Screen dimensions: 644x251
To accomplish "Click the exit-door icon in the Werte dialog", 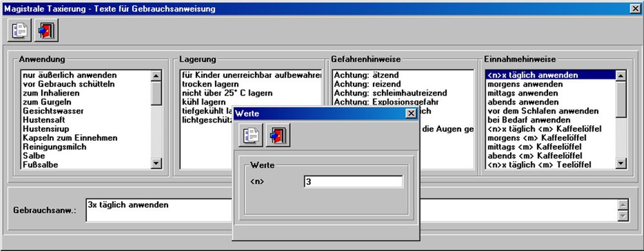I will pyautogui.click(x=278, y=135).
